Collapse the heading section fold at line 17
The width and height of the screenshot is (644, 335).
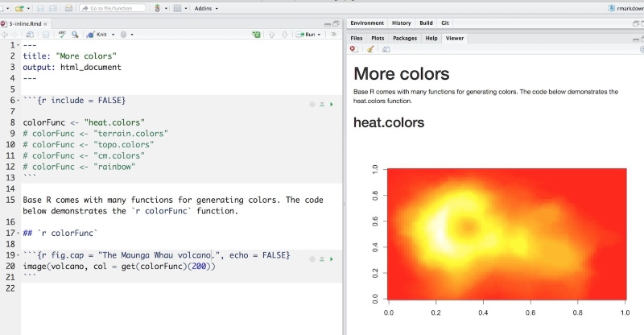click(18, 234)
